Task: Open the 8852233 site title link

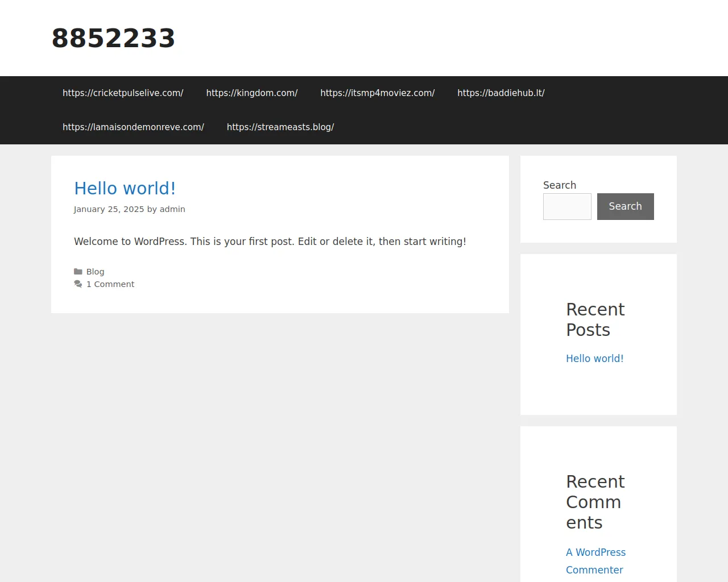Action: (x=113, y=39)
